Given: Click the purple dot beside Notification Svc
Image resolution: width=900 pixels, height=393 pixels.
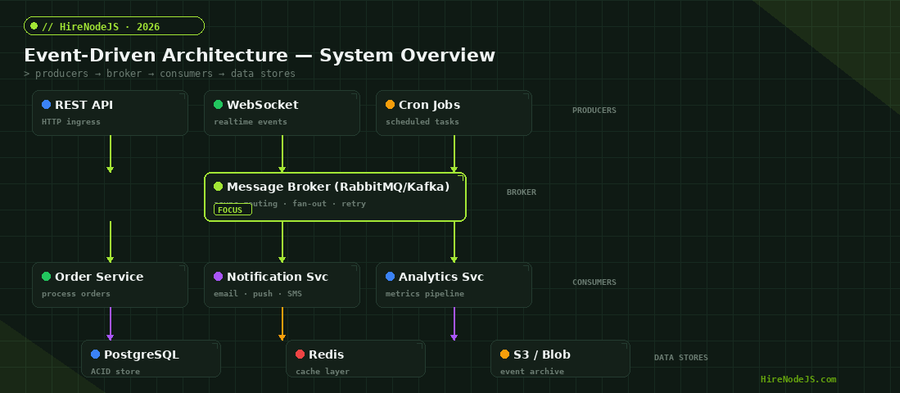Looking at the screenshot, I should (218, 277).
